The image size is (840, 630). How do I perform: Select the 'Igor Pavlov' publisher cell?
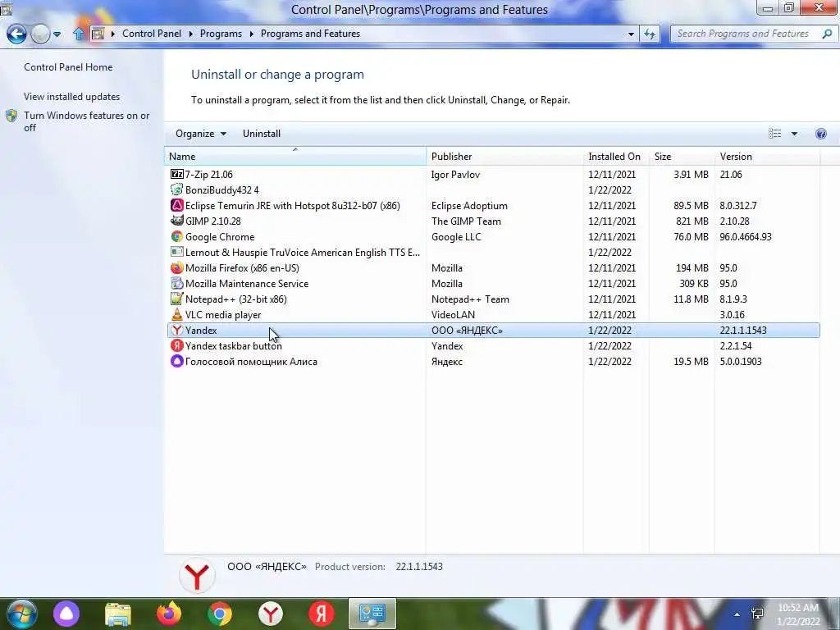pos(455,174)
